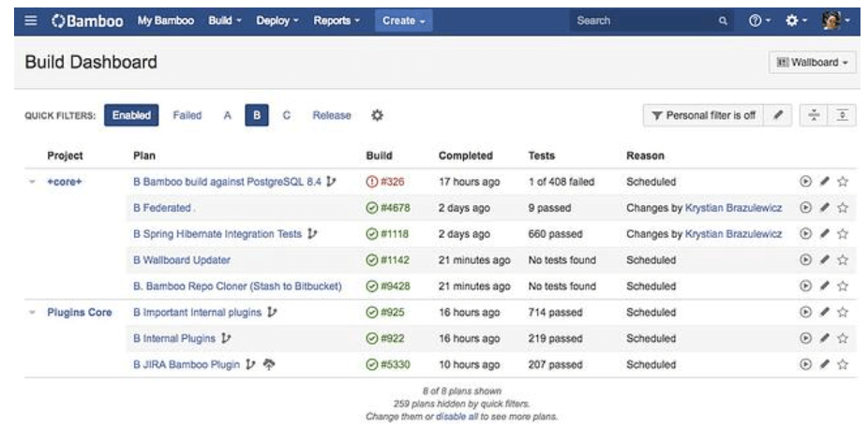Open the Wallboard dropdown
Viewport: 868px width, 442px height.
click(x=812, y=62)
